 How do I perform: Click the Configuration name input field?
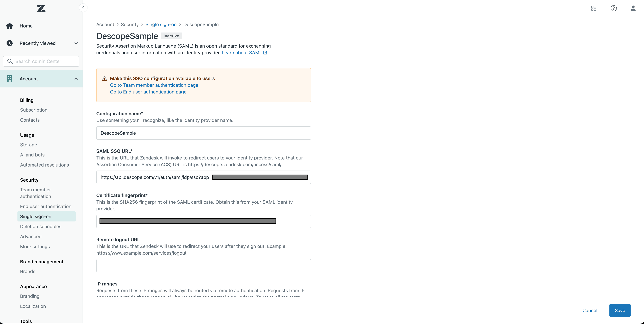pos(204,133)
